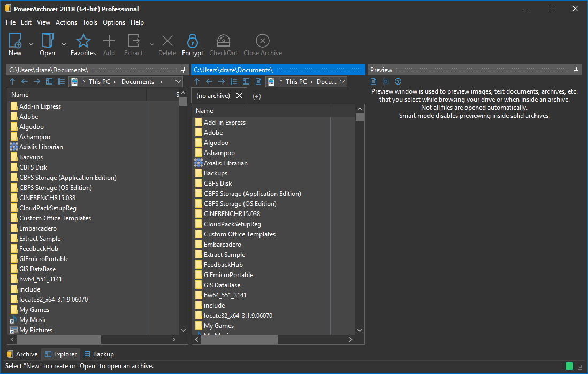
Task: Switch to the Backup tab
Action: 98,354
